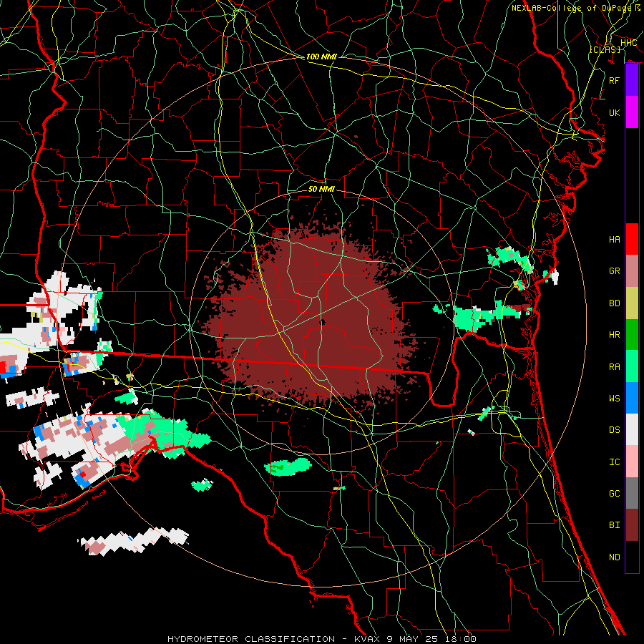
Task: Click the WS legend label
Action: tap(614, 398)
